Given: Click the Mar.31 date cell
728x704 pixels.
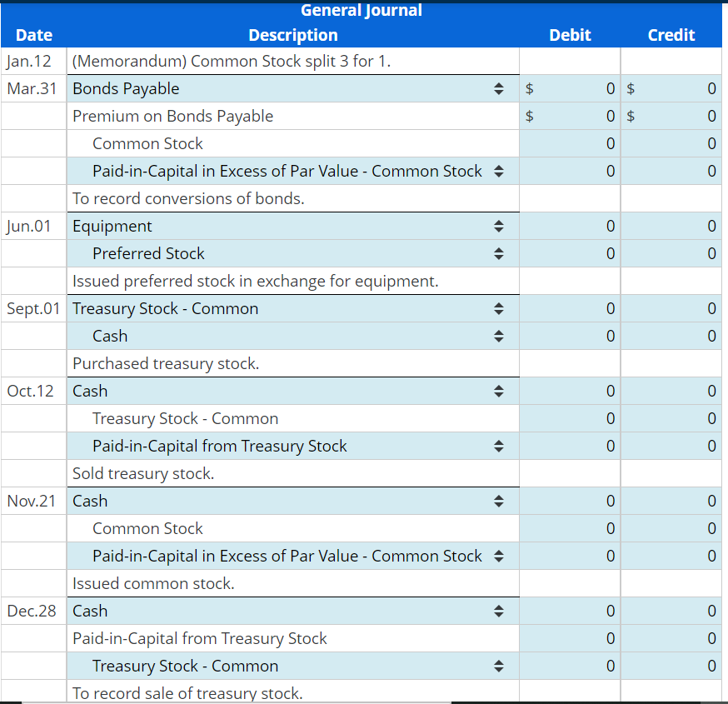Looking at the screenshot, I should tap(34, 88).
